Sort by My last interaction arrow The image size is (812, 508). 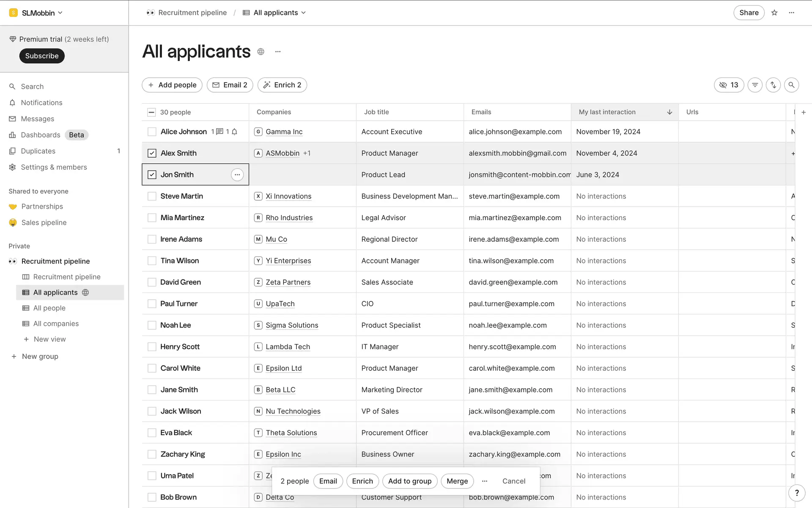669,112
